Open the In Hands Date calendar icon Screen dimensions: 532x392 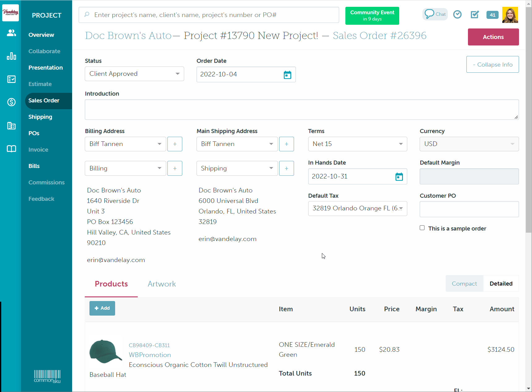click(399, 177)
